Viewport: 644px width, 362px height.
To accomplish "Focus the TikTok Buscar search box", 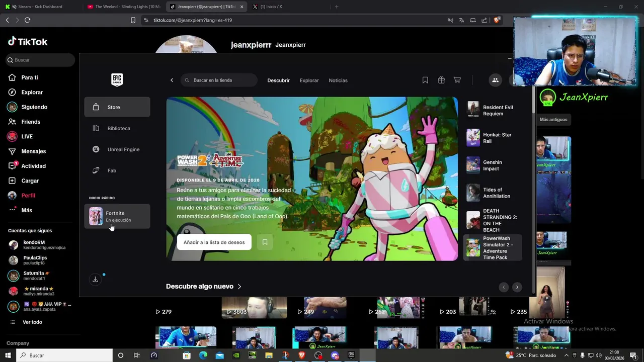I will 40,60.
